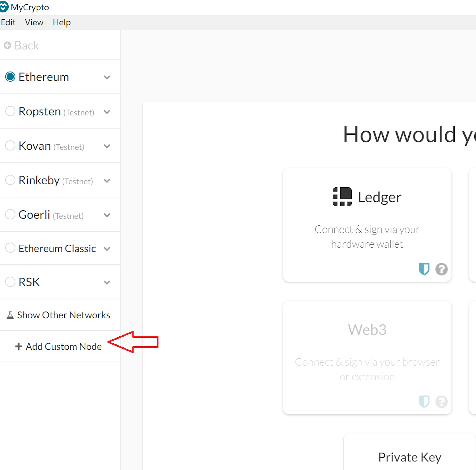Click Add Custom Node
This screenshot has height=470, width=476.
58,346
